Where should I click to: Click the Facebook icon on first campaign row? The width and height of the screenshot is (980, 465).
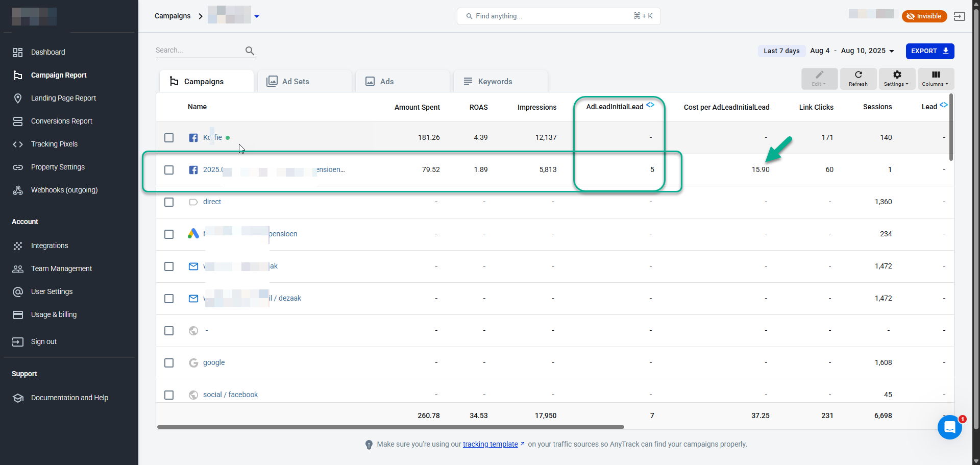(193, 138)
